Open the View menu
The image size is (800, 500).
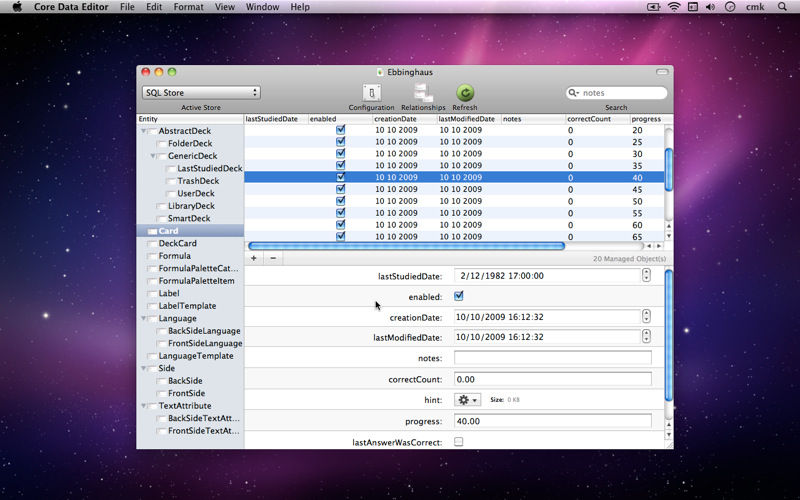(x=224, y=7)
